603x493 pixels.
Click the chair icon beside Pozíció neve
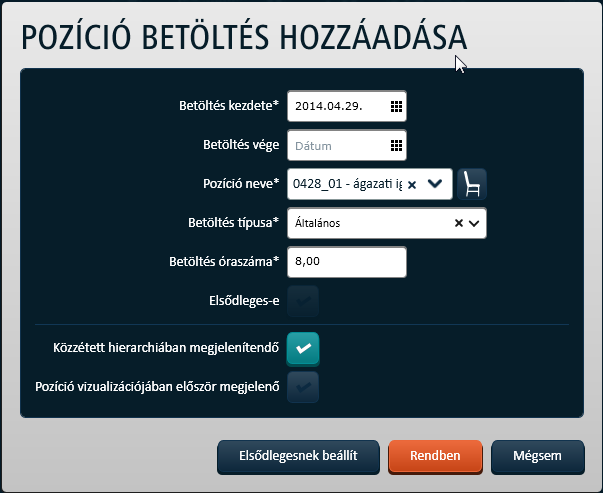tap(473, 184)
